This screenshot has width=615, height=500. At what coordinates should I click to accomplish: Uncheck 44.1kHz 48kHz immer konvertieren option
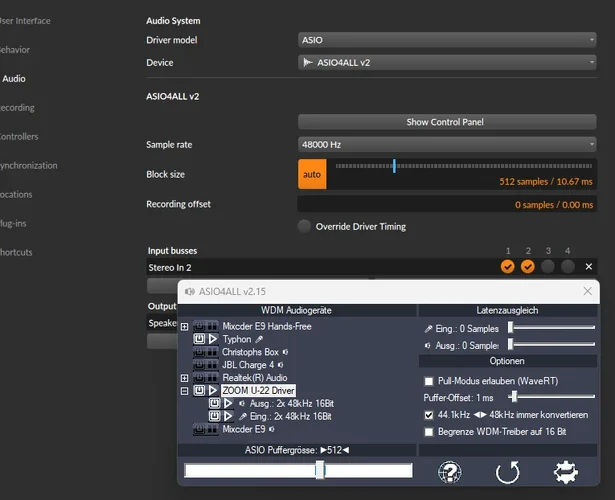point(429,414)
